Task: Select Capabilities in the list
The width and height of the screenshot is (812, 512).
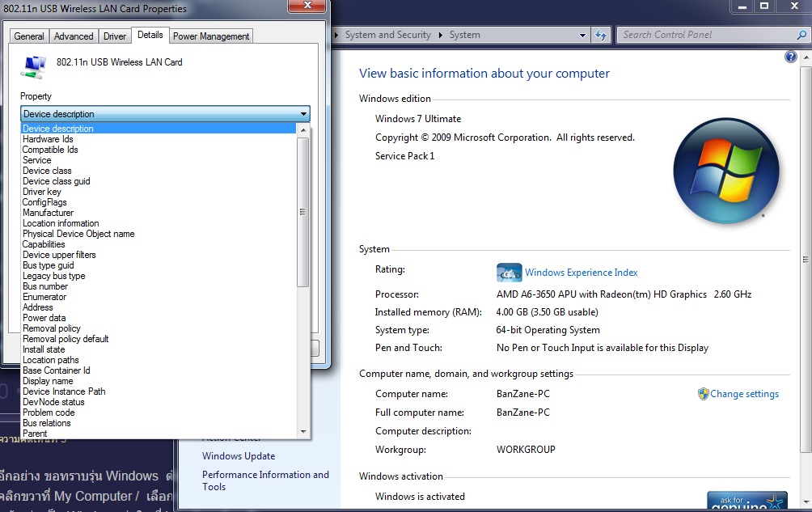Action: 159,244
